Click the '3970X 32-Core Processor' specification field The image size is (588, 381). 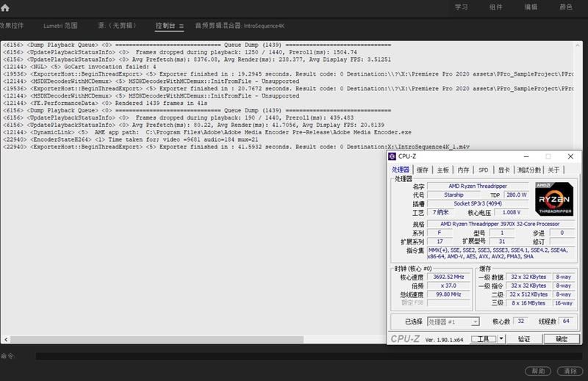click(x=501, y=224)
